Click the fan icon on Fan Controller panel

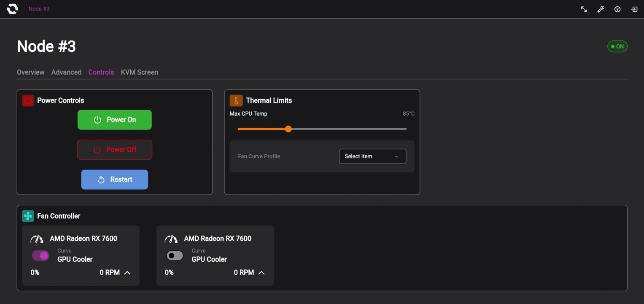(28, 216)
